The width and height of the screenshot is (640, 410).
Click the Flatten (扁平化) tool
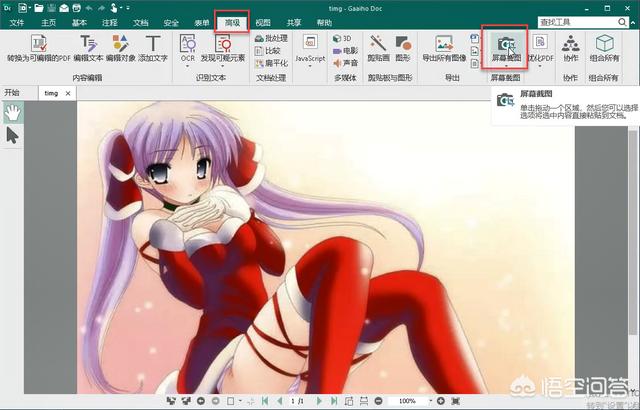point(271,63)
